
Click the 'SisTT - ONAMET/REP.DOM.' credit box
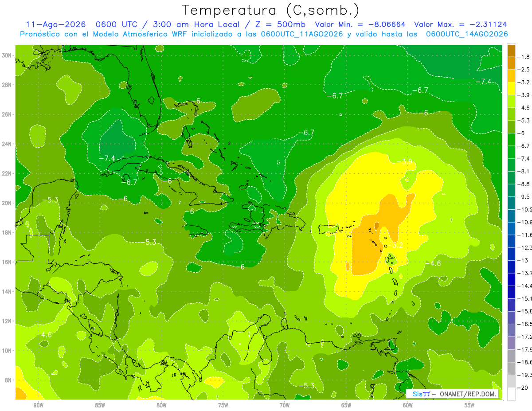point(453,394)
